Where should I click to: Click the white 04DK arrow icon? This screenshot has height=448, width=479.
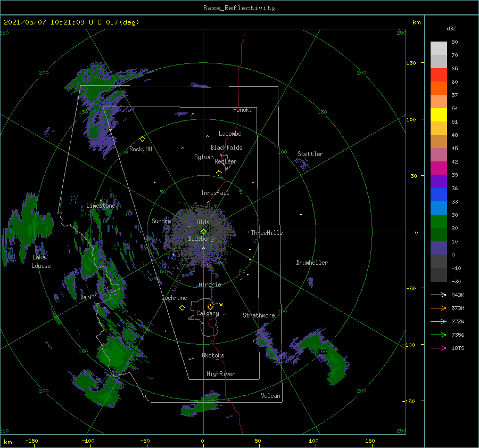click(439, 295)
